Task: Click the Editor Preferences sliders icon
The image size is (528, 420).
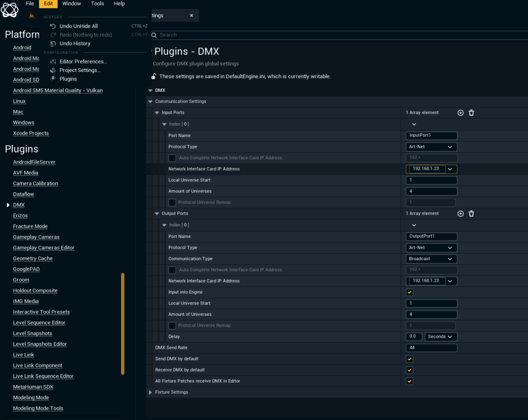Action: point(53,62)
